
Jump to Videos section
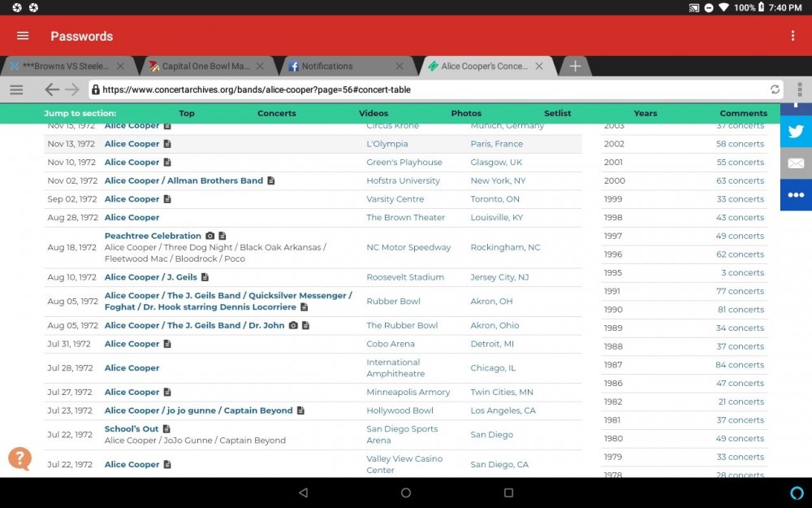point(374,113)
